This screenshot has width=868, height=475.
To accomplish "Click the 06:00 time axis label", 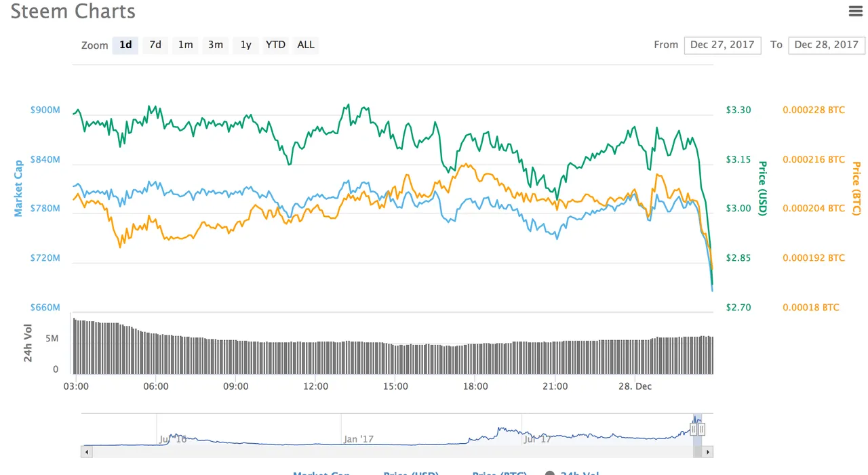I will [x=156, y=386].
